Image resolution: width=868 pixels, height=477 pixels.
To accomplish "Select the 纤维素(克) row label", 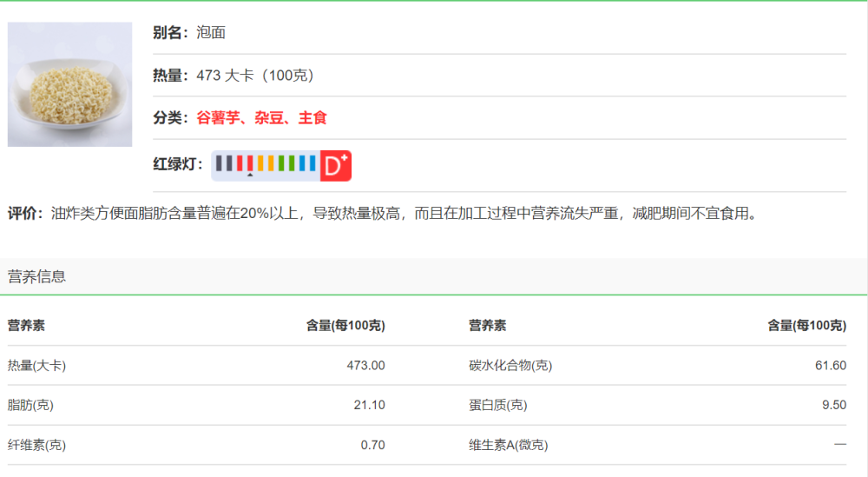I will pyautogui.click(x=36, y=446).
